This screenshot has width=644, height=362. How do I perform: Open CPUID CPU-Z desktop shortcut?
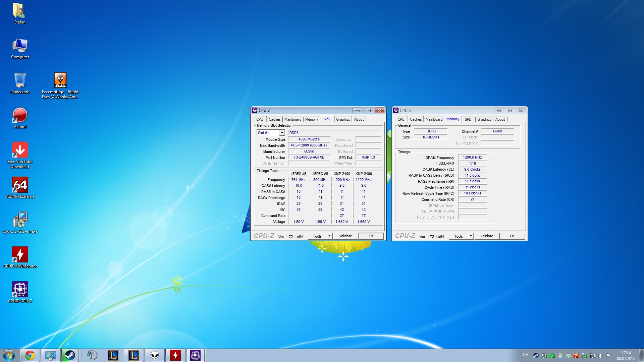[20, 290]
